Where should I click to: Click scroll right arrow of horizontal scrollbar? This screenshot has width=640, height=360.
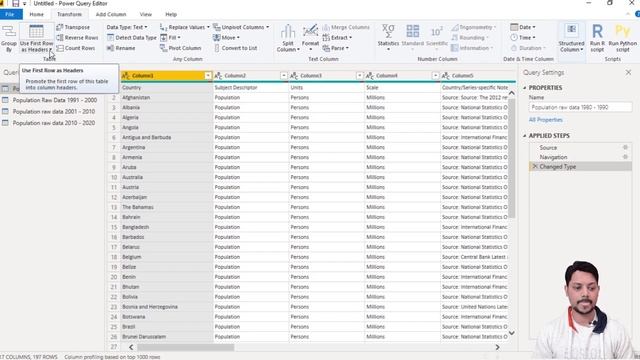pos(497,347)
